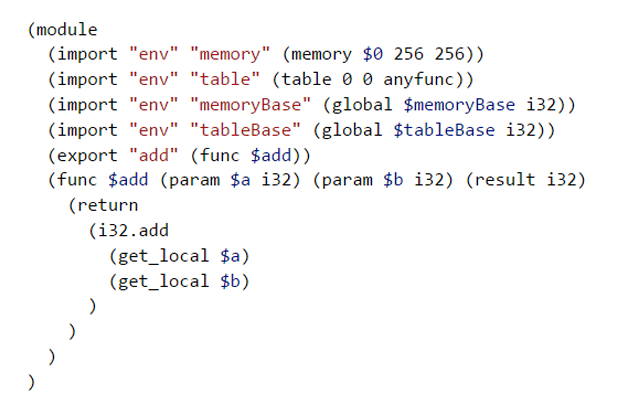Viewport: 628px width, 415px height.
Task: Click the blue $memoryBase identifier
Action: pos(459,105)
